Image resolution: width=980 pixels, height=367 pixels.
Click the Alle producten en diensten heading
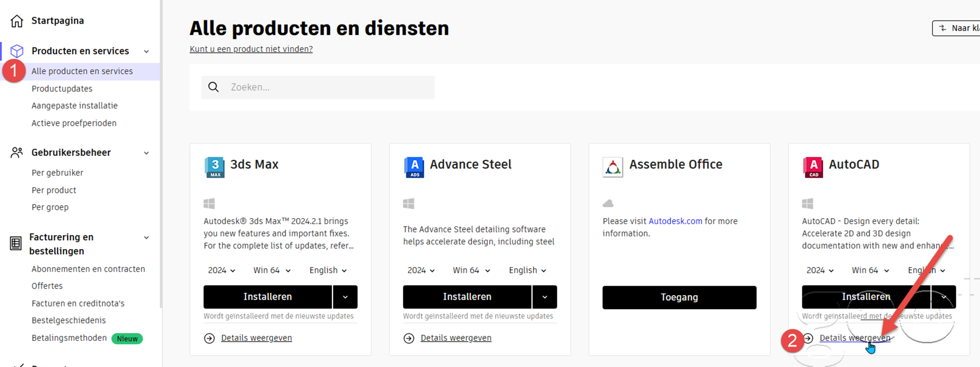(319, 28)
